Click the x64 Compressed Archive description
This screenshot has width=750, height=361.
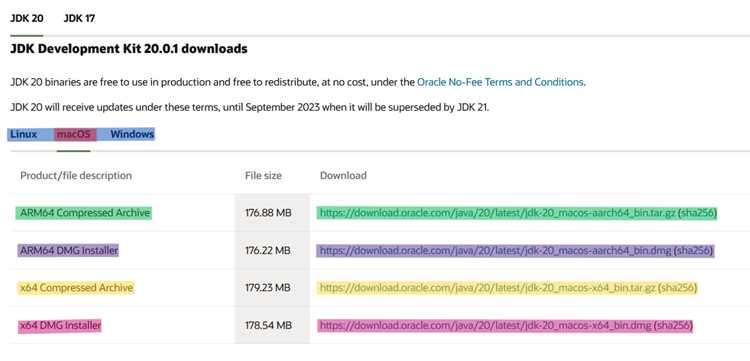point(77,288)
